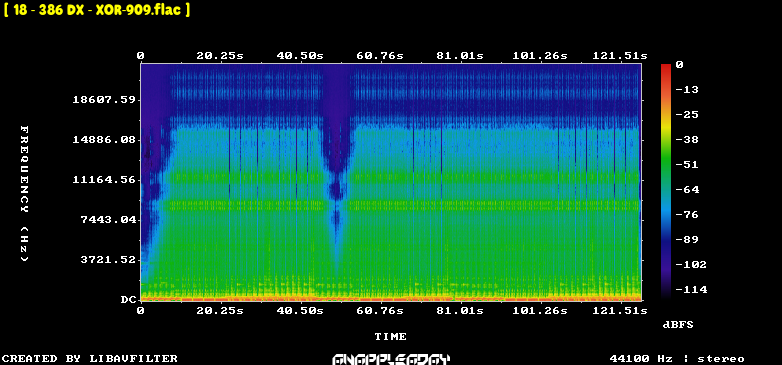This screenshot has height=365, width=782.
Task: Click the stylized logo at bottom center
Action: (391, 359)
